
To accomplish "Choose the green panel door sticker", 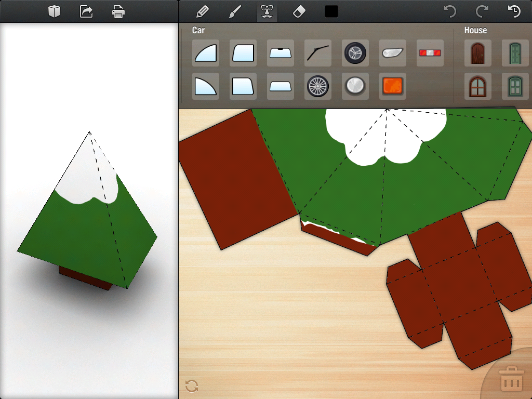I will click(515, 53).
